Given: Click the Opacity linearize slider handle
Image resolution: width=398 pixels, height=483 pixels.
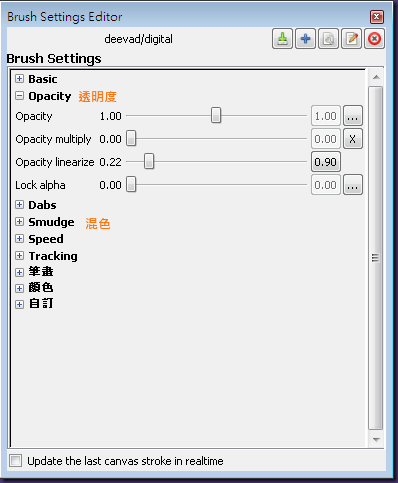Looking at the screenshot, I should (149, 161).
